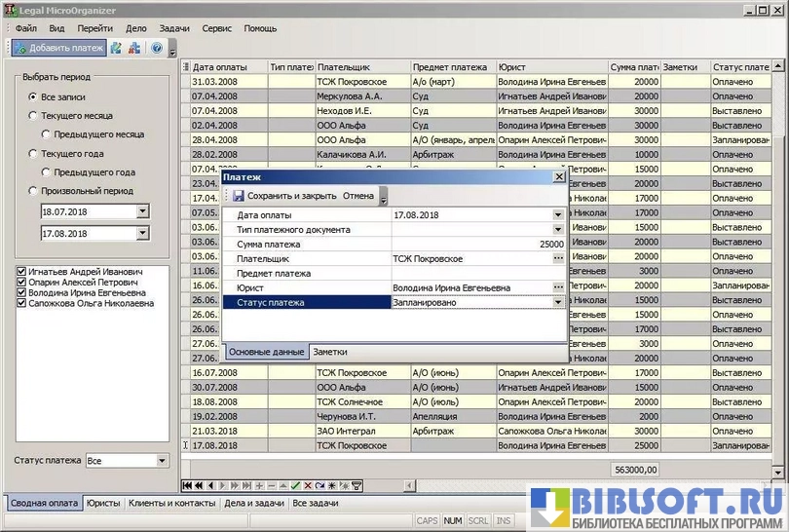Viewport: 789px width, 532px height.
Task: Click the ellipsis button for Плательщик
Action: 558,258
